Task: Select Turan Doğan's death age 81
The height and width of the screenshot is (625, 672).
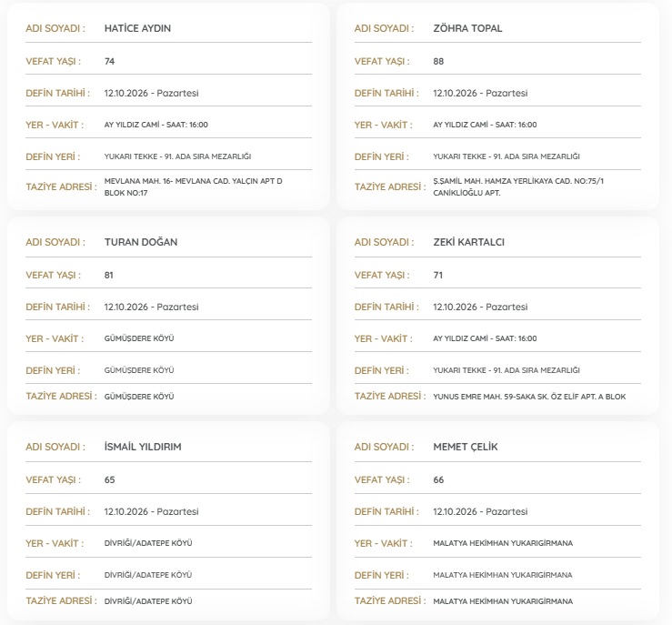Action: (x=109, y=276)
